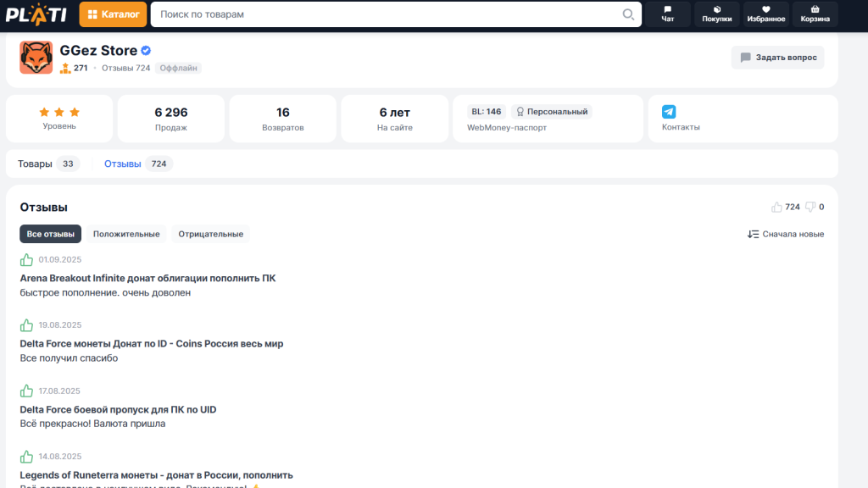Click the Оффлайн status badge
Viewport: 868px width, 488px height.
(178, 68)
